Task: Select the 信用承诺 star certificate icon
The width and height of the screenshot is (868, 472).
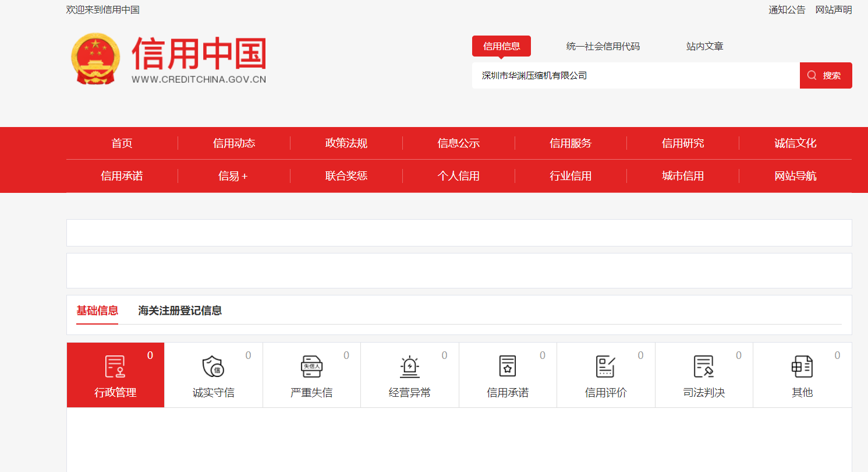Action: pyautogui.click(x=508, y=367)
